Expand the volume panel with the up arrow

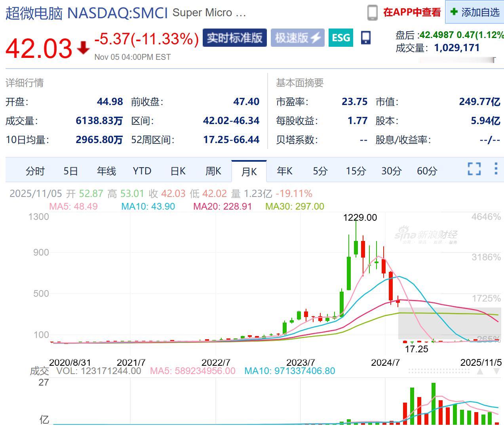(479, 371)
